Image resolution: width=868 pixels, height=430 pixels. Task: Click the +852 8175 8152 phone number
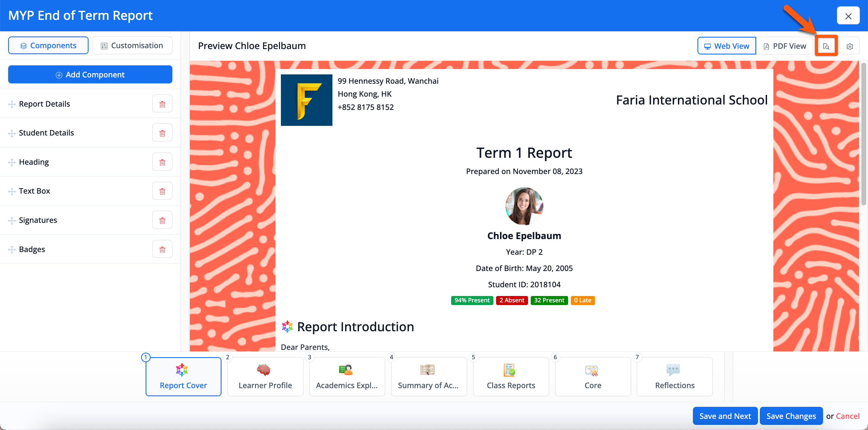point(366,107)
